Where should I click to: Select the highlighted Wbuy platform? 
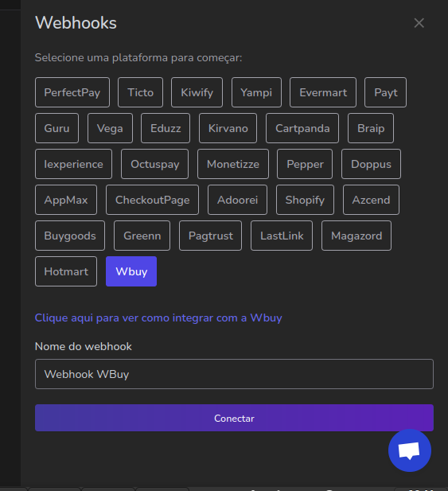[131, 271]
